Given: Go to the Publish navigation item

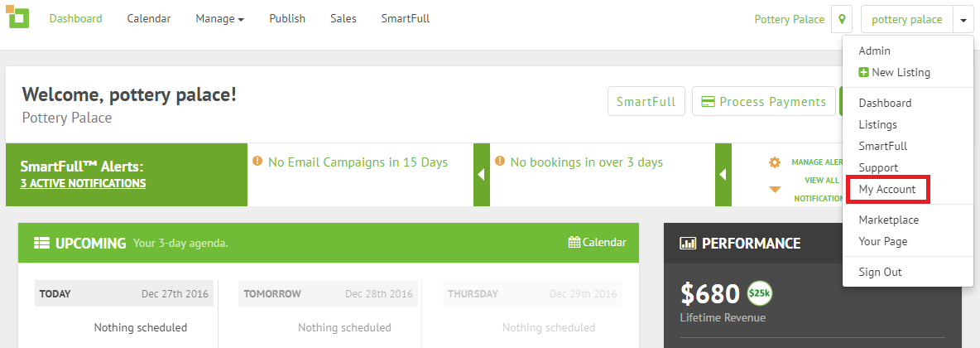Looking at the screenshot, I should coord(287,19).
